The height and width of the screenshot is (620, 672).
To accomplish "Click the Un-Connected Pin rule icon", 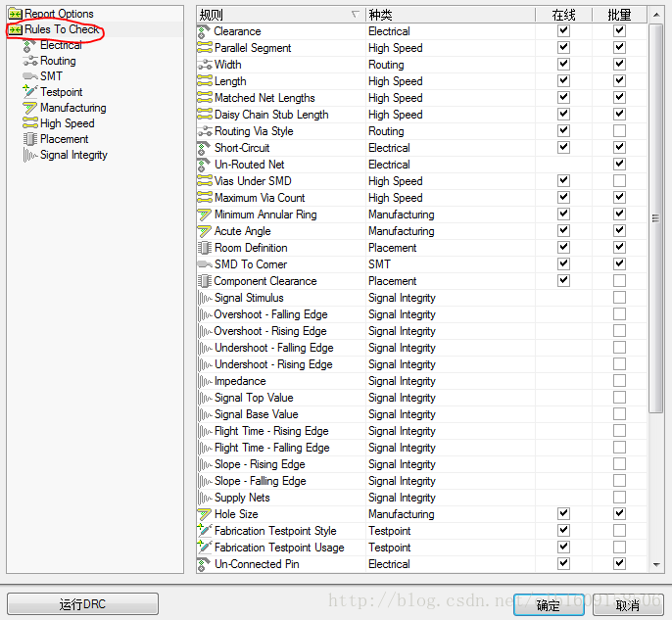I will pos(204,564).
